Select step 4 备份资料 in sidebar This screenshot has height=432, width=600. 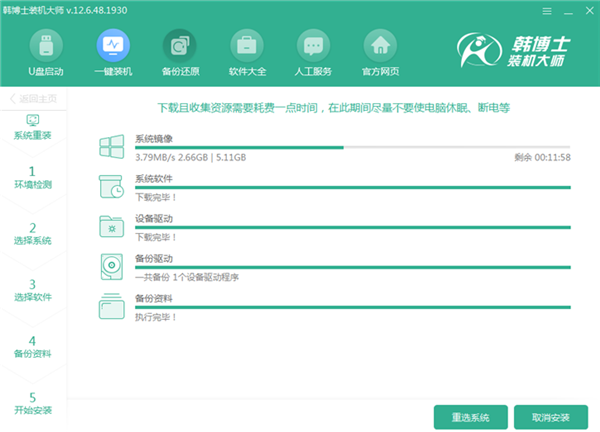32,346
